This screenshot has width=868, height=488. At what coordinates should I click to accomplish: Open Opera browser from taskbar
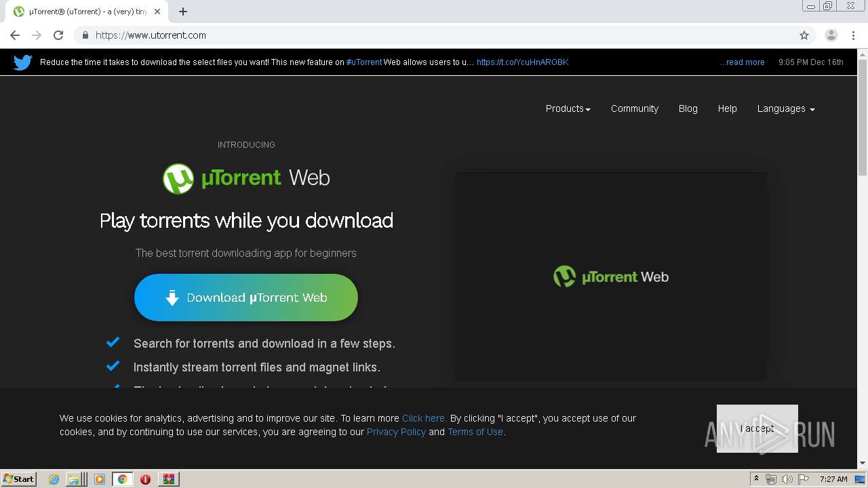145,479
